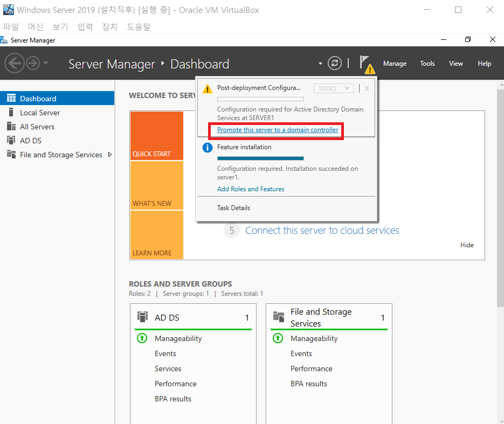Image resolution: width=504 pixels, height=424 pixels.
Task: Click the blue info icon for Feature installation
Action: (208, 148)
